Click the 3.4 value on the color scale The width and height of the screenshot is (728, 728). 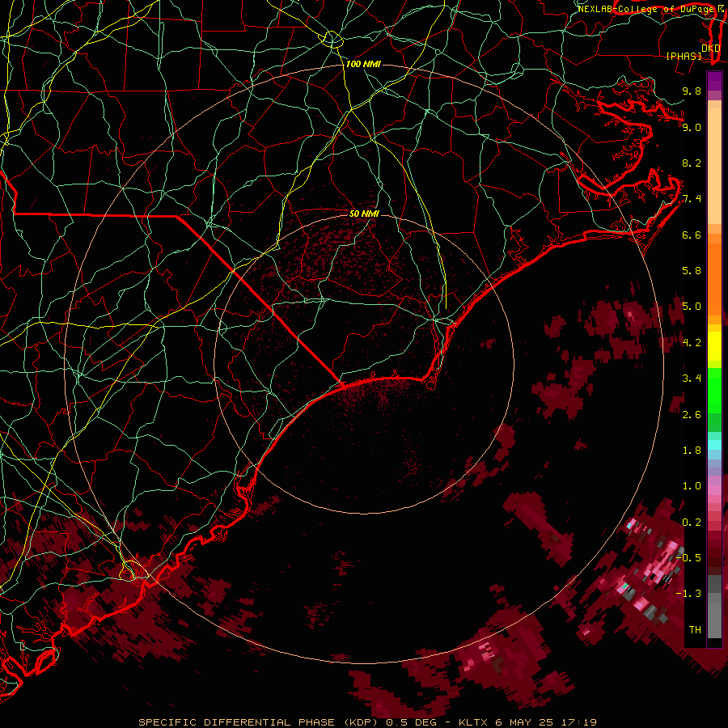pos(692,379)
